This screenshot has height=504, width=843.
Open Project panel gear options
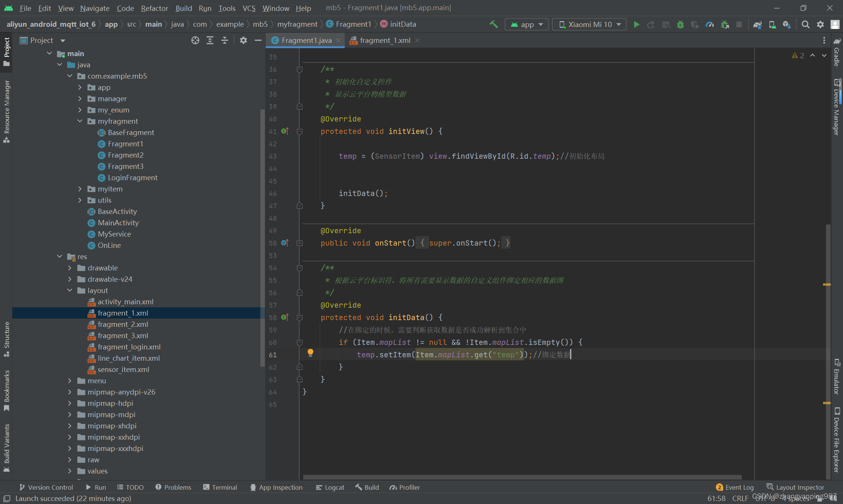click(243, 40)
